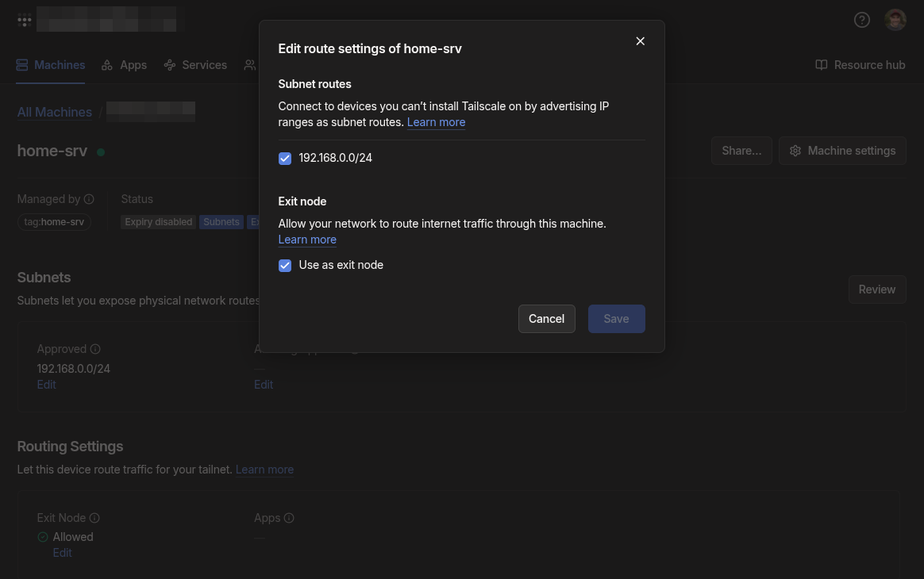
Task: Click Edit under Exit Node Allowed
Action: [63, 553]
